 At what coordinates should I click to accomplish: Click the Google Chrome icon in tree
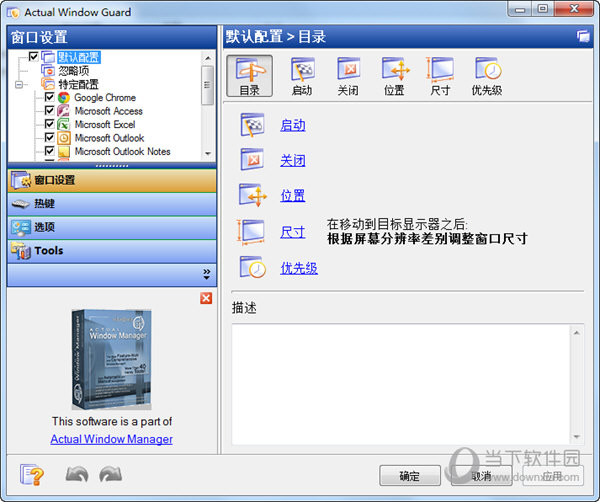[x=64, y=98]
